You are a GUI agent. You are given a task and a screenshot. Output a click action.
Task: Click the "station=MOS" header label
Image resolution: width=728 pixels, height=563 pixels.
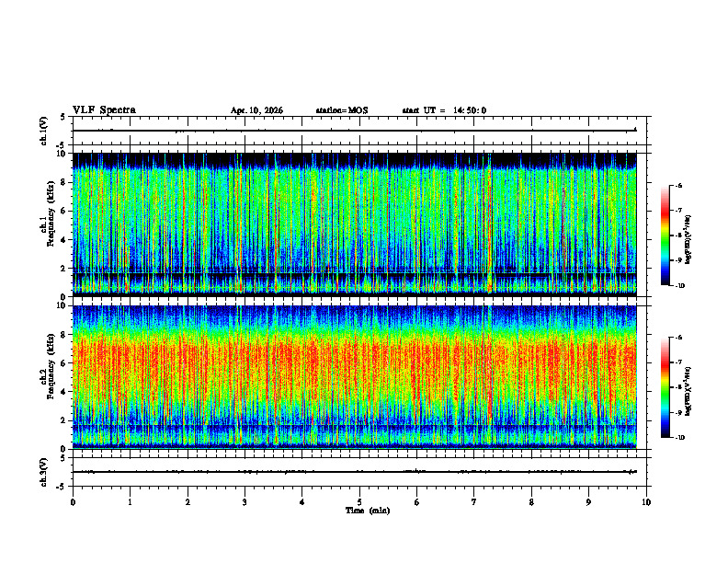coord(342,110)
